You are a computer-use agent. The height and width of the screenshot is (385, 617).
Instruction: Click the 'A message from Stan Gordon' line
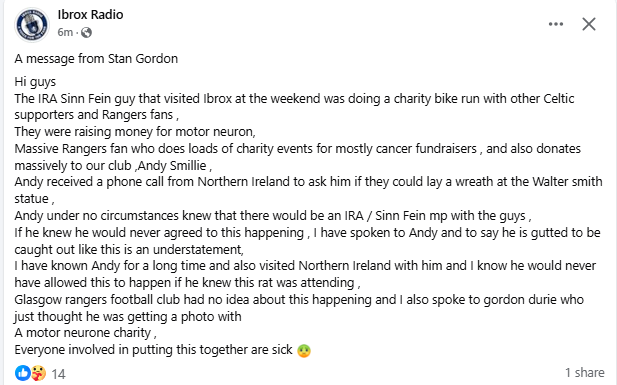click(x=96, y=59)
